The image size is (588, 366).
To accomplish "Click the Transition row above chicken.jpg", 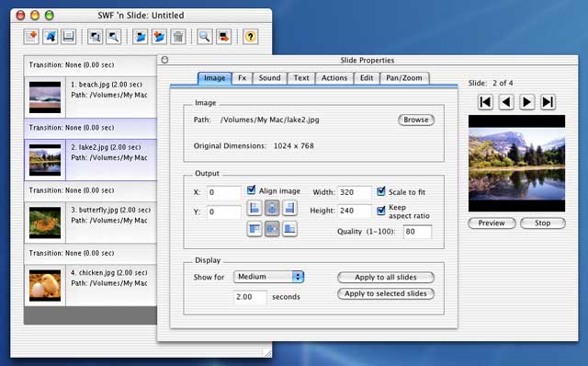I will tap(90, 254).
